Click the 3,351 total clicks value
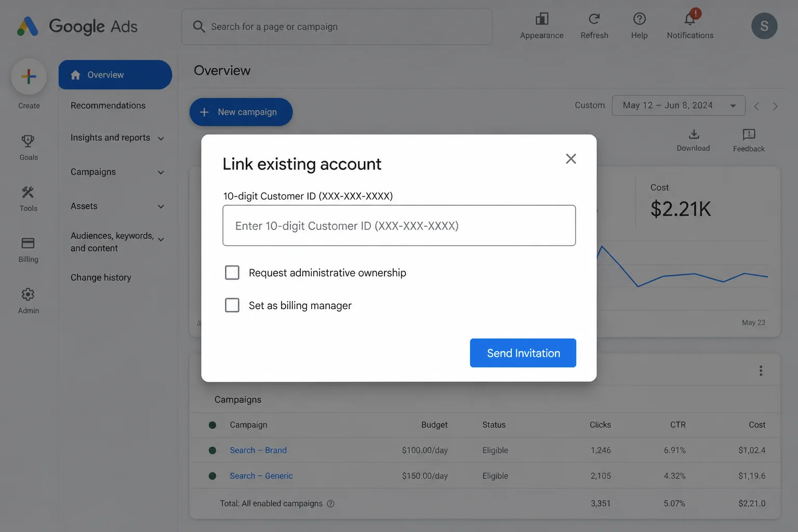The height and width of the screenshot is (532, 798). point(601,503)
